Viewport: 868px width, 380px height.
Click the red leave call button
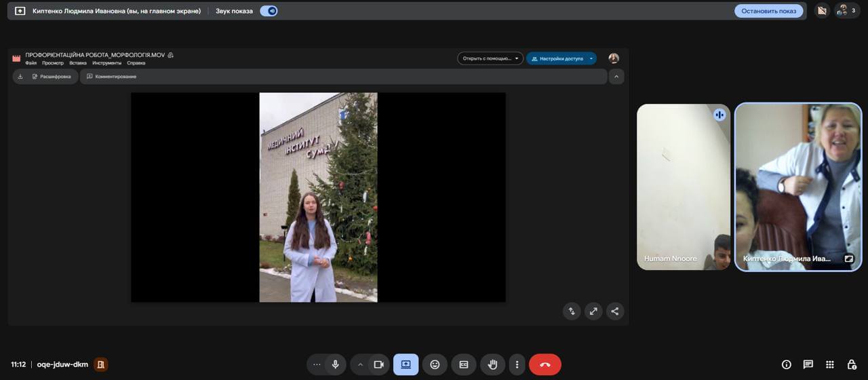pos(545,364)
